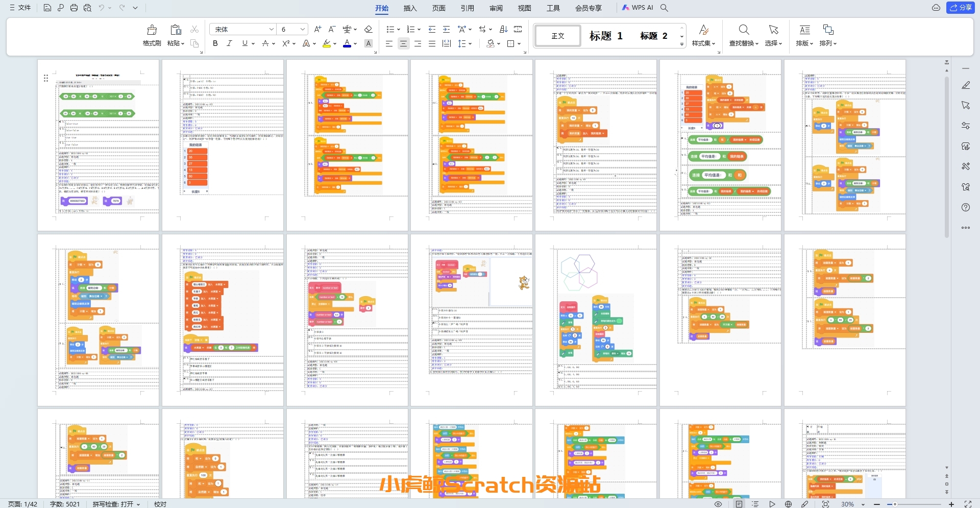Image resolution: width=980 pixels, height=508 pixels.
Task: Click the 页面: 1/42 page indicator
Action: coord(22,504)
